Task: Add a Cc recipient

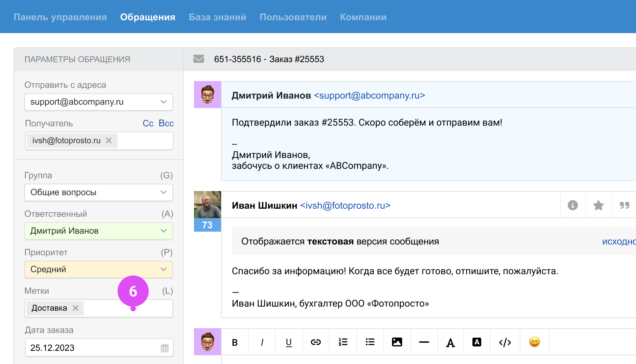Action: [x=148, y=123]
